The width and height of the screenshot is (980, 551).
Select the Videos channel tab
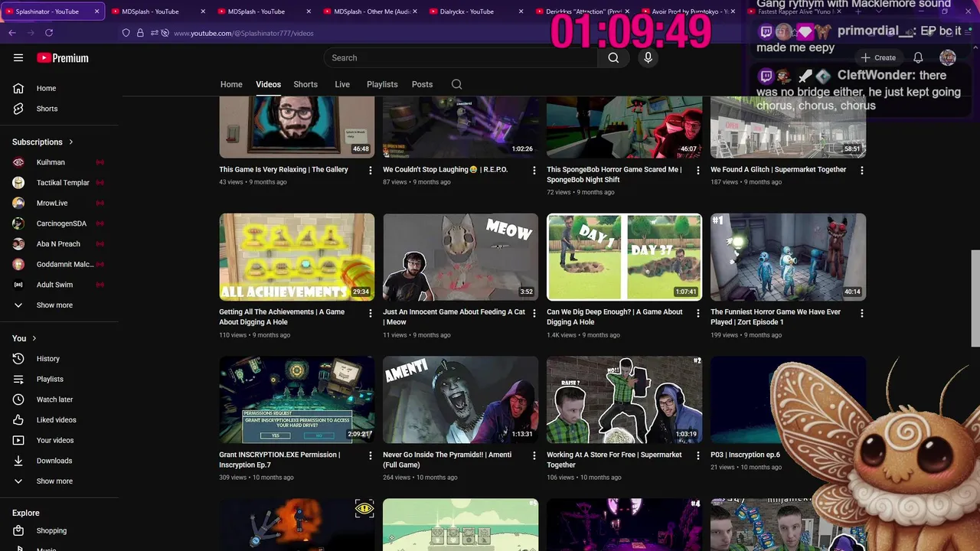click(268, 84)
